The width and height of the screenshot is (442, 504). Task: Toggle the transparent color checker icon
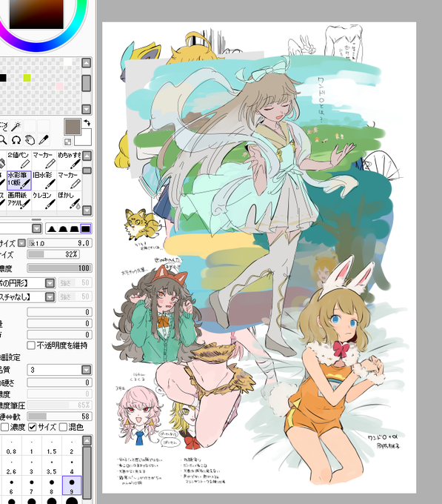point(67,142)
